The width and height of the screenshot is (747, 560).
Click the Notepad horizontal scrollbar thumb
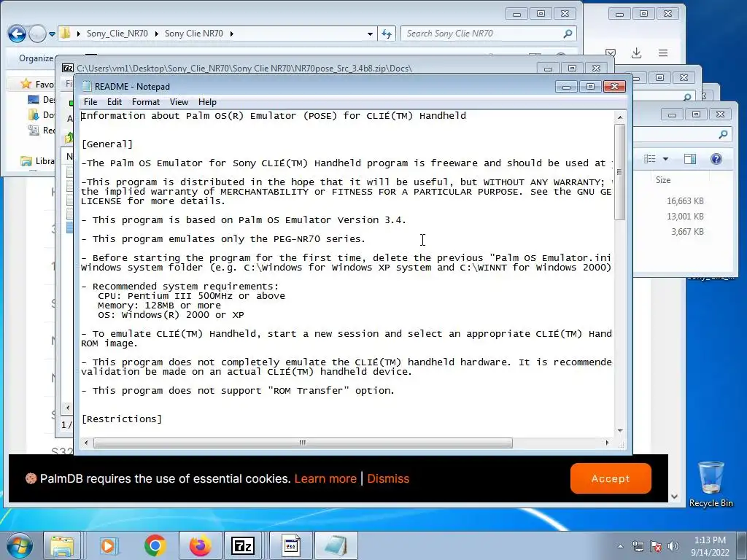pyautogui.click(x=303, y=443)
